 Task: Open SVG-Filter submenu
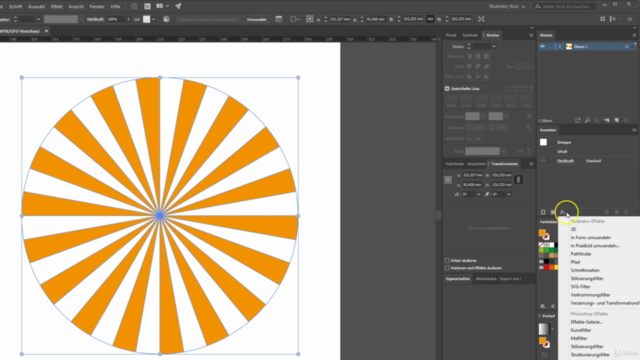[580, 287]
